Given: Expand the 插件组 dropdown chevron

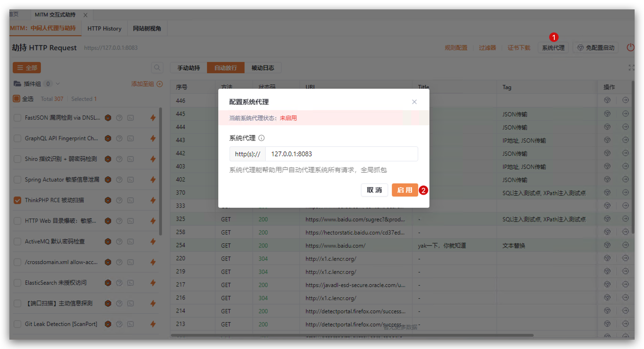Looking at the screenshot, I should tap(58, 84).
